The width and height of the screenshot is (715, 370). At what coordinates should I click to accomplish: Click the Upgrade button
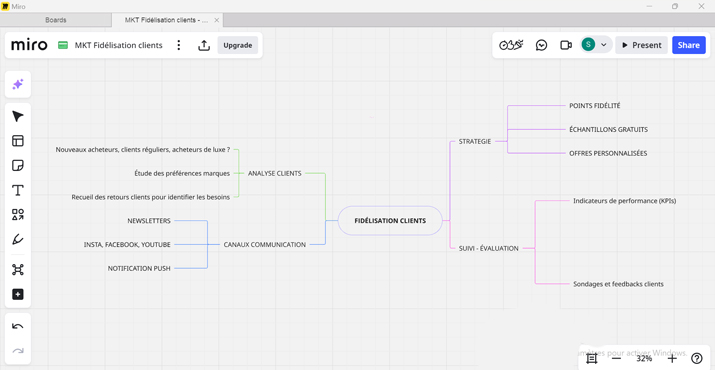click(x=238, y=45)
